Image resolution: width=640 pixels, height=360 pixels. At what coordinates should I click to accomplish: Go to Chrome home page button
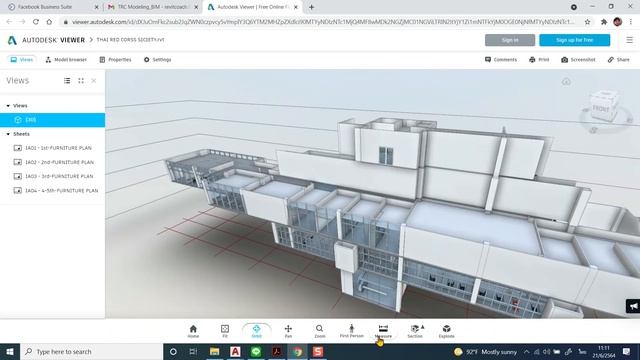[49, 22]
